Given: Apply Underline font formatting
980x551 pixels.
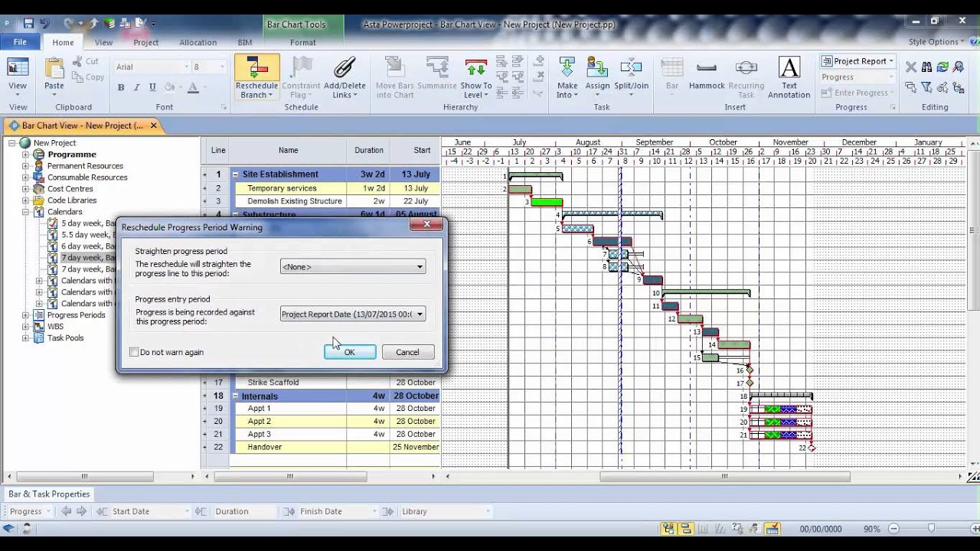Looking at the screenshot, I should pos(152,87).
